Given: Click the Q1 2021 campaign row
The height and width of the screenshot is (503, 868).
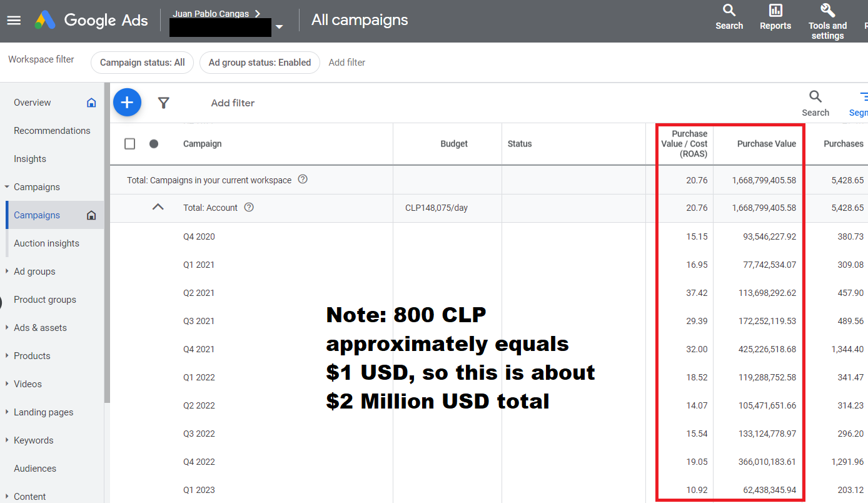Looking at the screenshot, I should [x=489, y=265].
